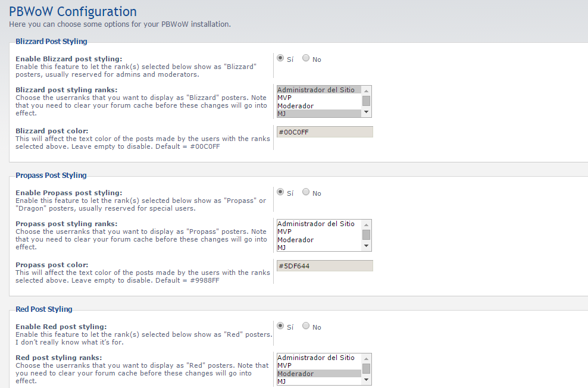Select No for Enable Red post styling
This screenshot has height=388, width=588.
click(306, 326)
